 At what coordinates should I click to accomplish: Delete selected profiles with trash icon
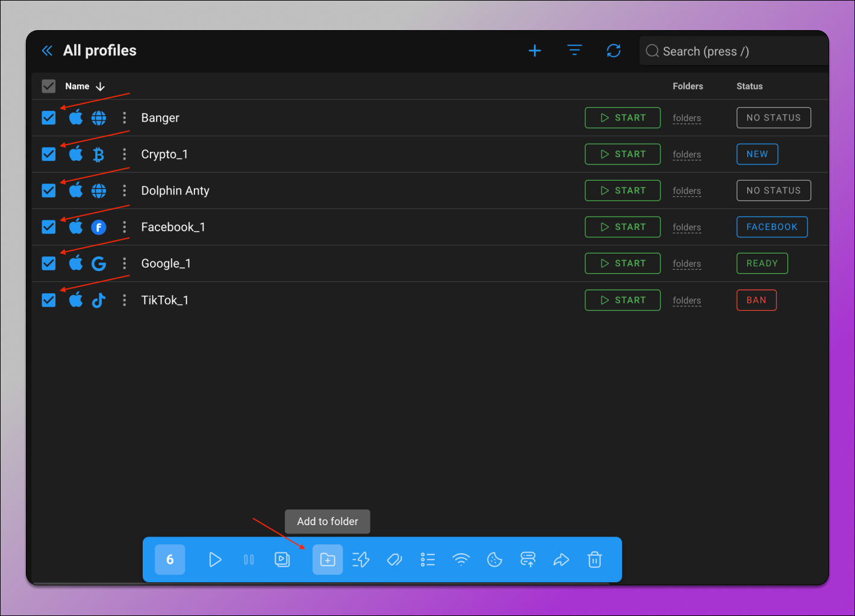click(x=595, y=559)
